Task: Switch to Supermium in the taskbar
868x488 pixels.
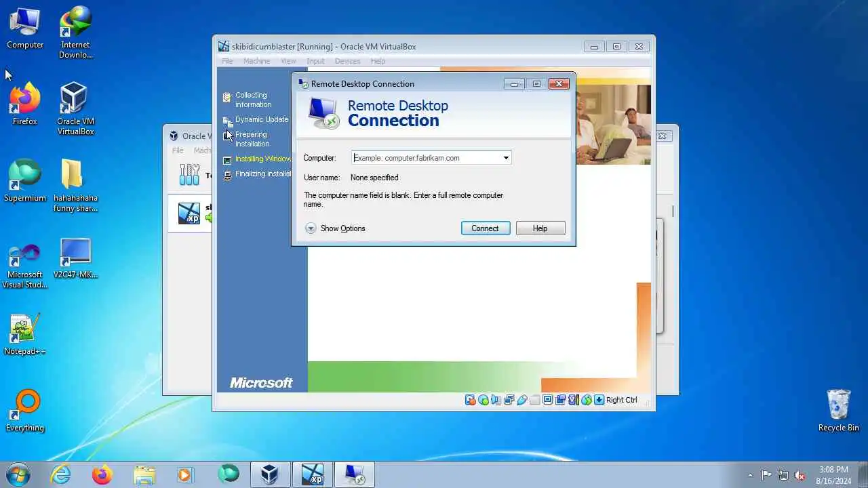Action: click(x=229, y=474)
